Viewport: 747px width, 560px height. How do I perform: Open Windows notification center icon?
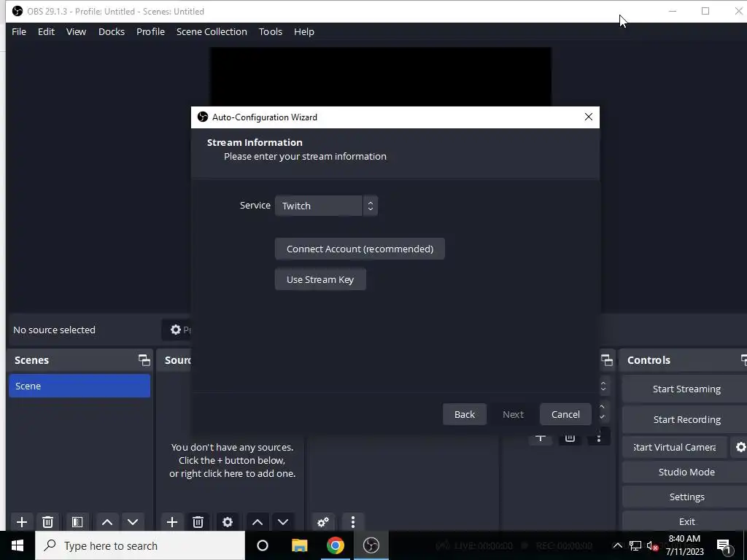(724, 546)
